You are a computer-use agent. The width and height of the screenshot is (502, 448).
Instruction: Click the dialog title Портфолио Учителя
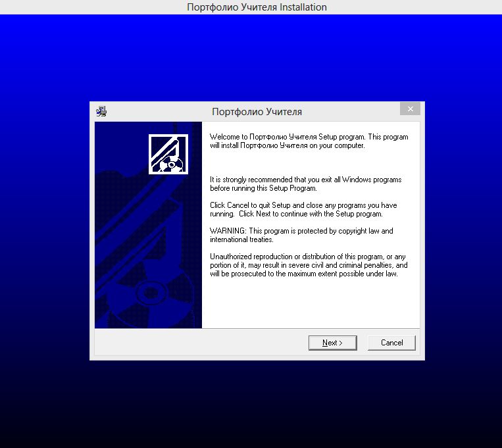257,112
